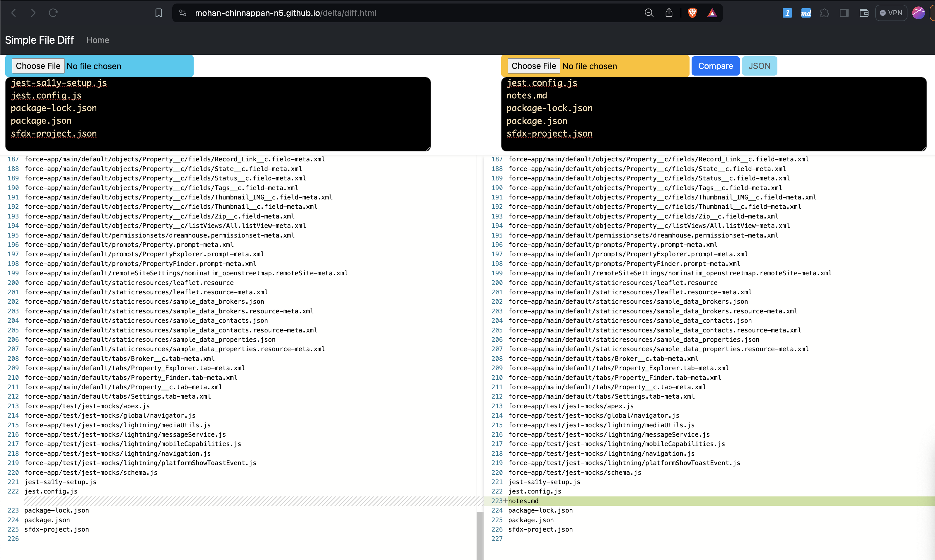Bookmark this page using the bookmark icon

pyautogui.click(x=159, y=13)
